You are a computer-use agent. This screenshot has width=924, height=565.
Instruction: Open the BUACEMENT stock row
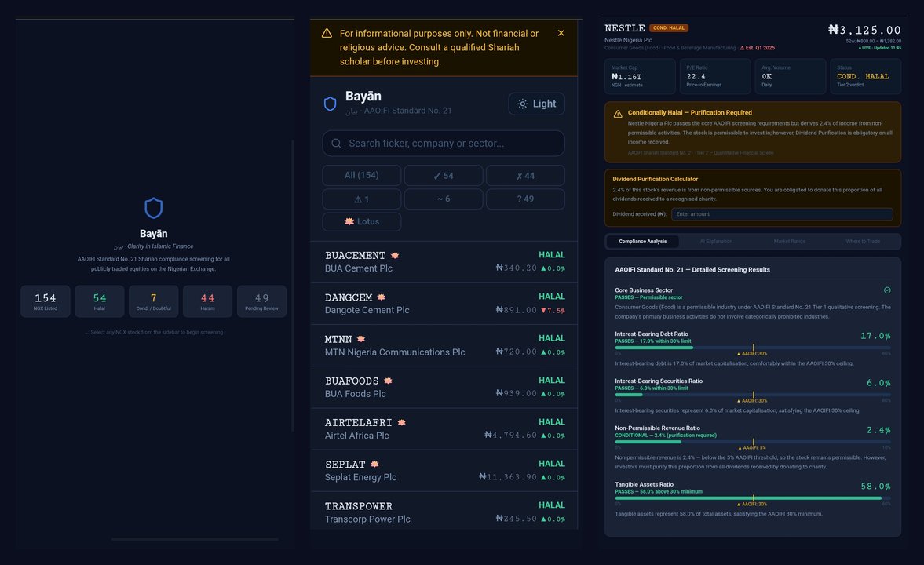coord(444,261)
